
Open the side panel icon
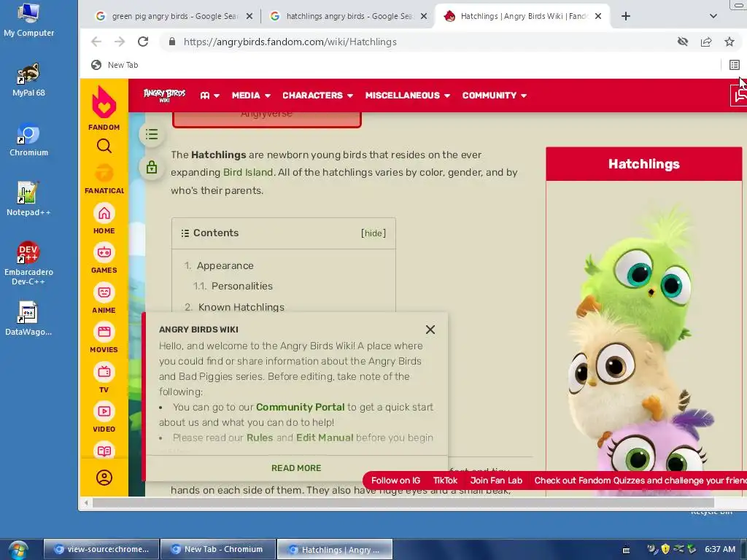click(x=734, y=65)
